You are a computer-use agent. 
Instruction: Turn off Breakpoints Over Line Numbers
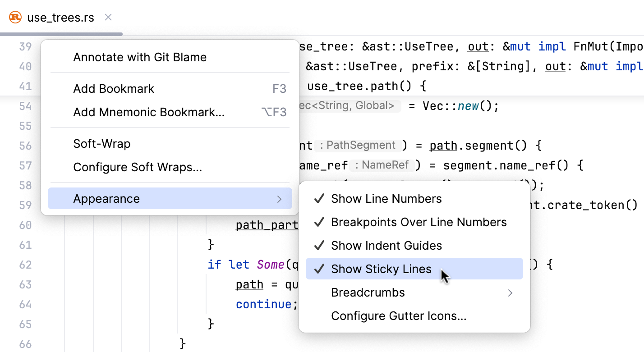pyautogui.click(x=419, y=222)
